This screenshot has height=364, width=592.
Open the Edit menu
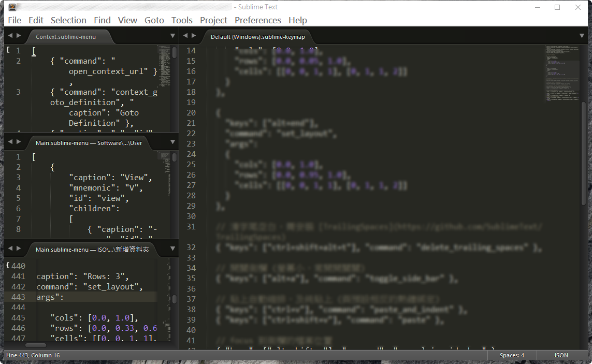point(36,20)
